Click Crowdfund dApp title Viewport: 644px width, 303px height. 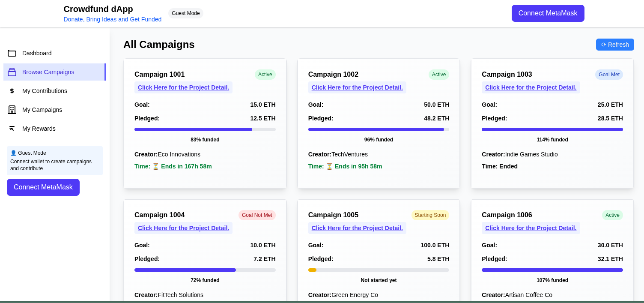coord(98,9)
